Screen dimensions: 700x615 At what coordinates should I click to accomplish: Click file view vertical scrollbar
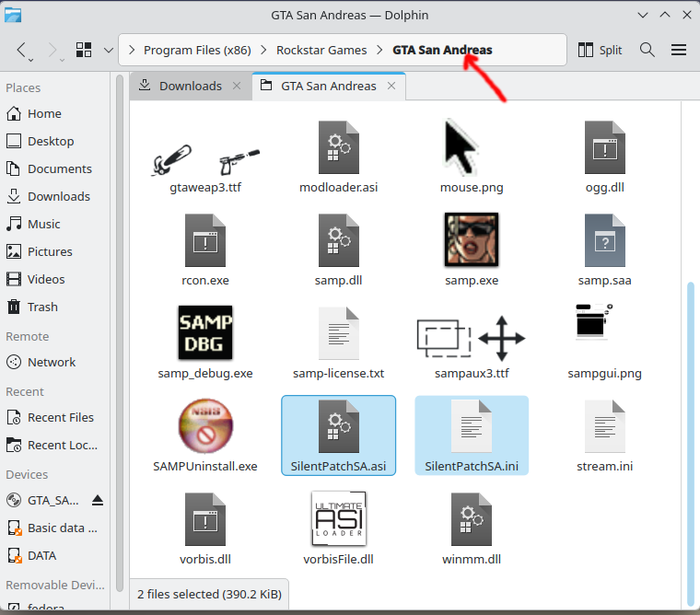coord(691,444)
